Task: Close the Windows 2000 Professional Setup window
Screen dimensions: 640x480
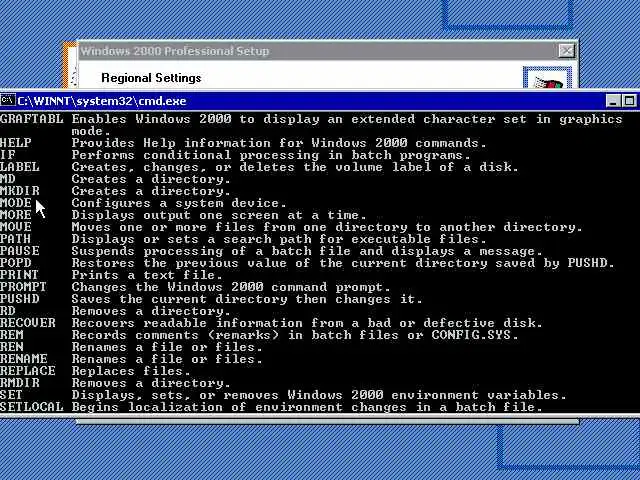Action: coord(567,51)
